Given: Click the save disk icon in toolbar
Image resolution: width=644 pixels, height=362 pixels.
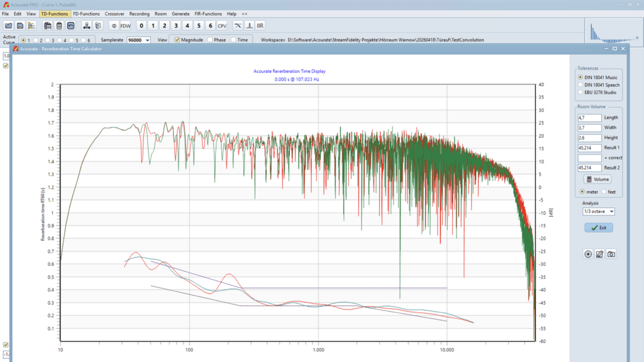Looking at the screenshot, I should coord(20,26).
